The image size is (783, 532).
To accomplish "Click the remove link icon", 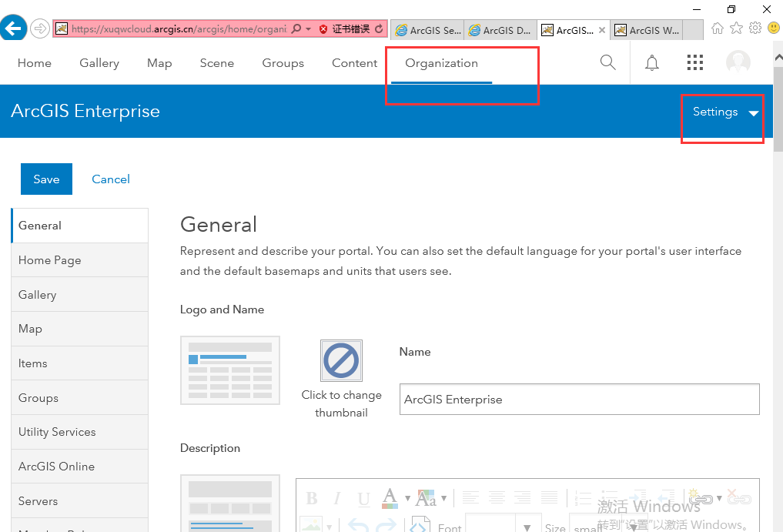I will click(x=739, y=497).
